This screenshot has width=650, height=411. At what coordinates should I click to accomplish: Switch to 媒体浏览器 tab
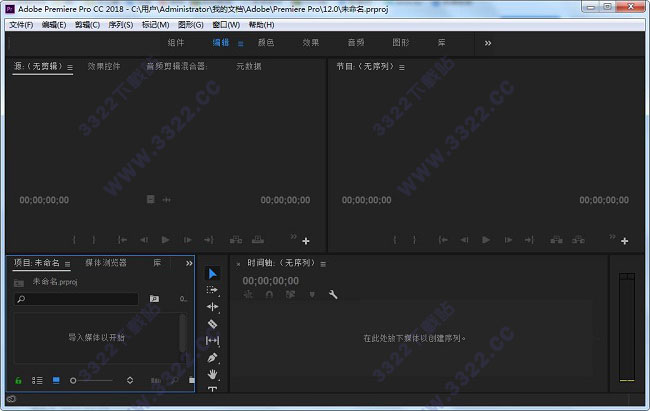coord(106,263)
